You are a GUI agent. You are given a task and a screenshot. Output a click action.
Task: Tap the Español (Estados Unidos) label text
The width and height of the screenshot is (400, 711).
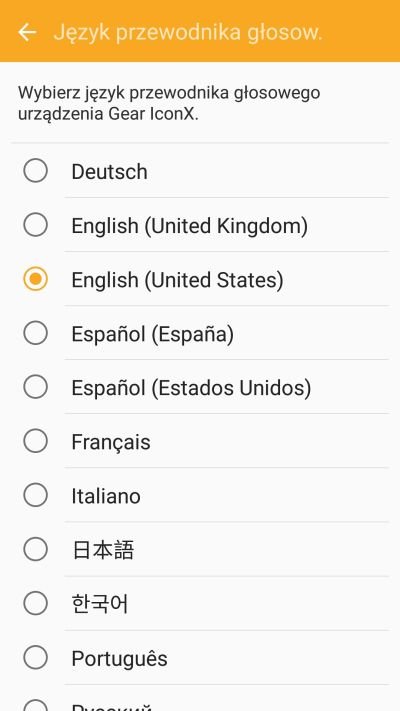(191, 388)
